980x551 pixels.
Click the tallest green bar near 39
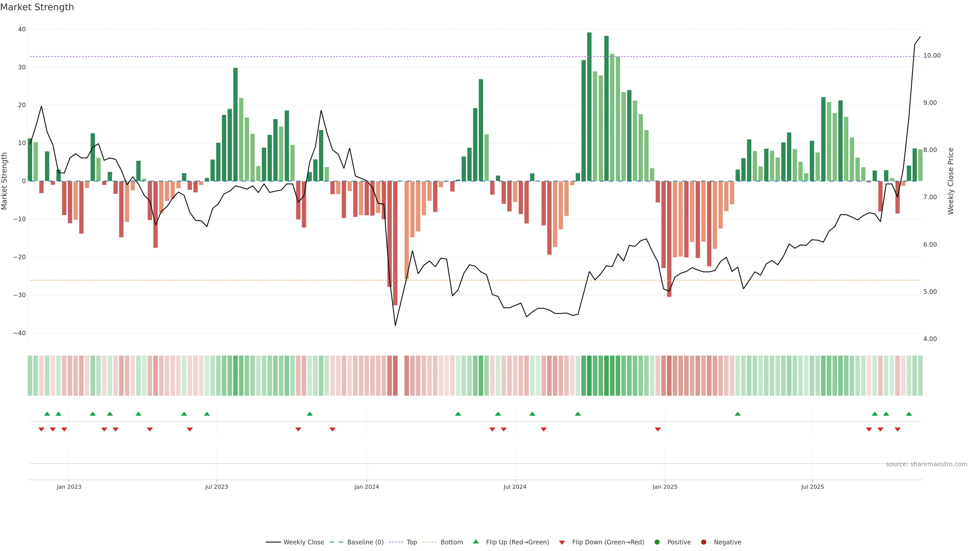pyautogui.click(x=589, y=106)
